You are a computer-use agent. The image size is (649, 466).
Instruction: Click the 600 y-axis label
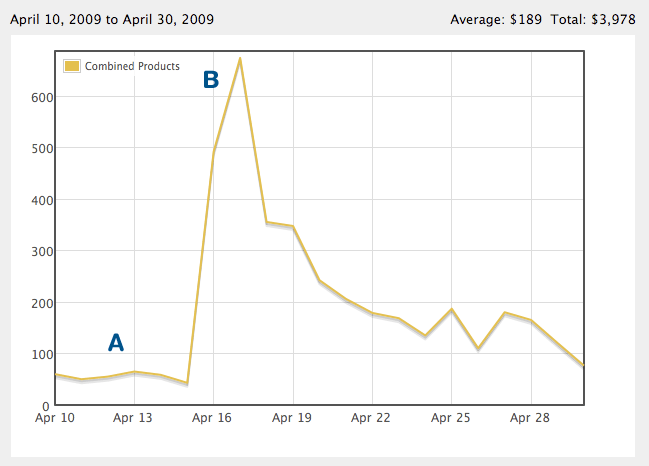(x=42, y=98)
